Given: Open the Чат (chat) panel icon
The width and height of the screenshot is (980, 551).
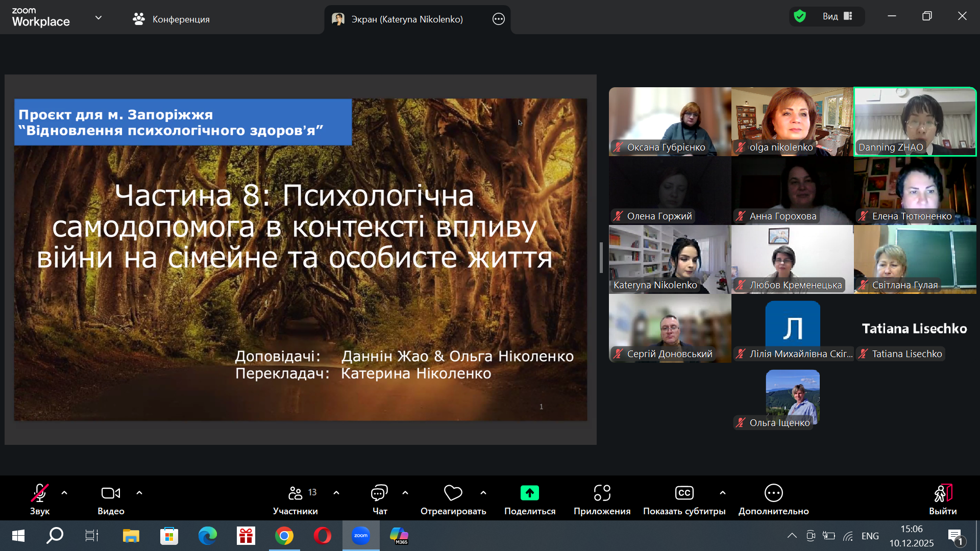Looking at the screenshot, I should (379, 493).
